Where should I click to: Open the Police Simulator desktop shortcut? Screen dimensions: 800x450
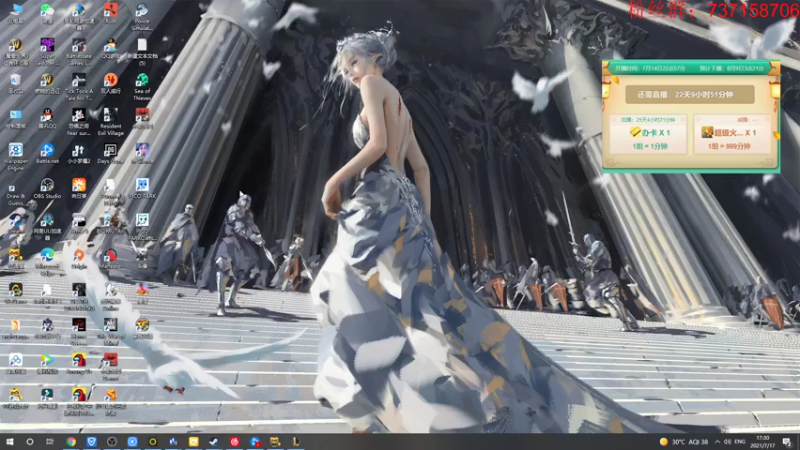coord(142,15)
